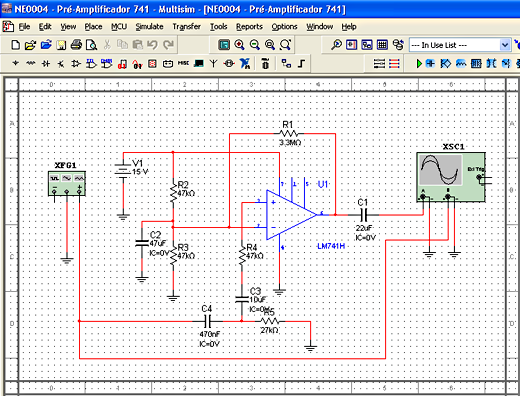
Task: Place a bus
Action: click(x=301, y=63)
